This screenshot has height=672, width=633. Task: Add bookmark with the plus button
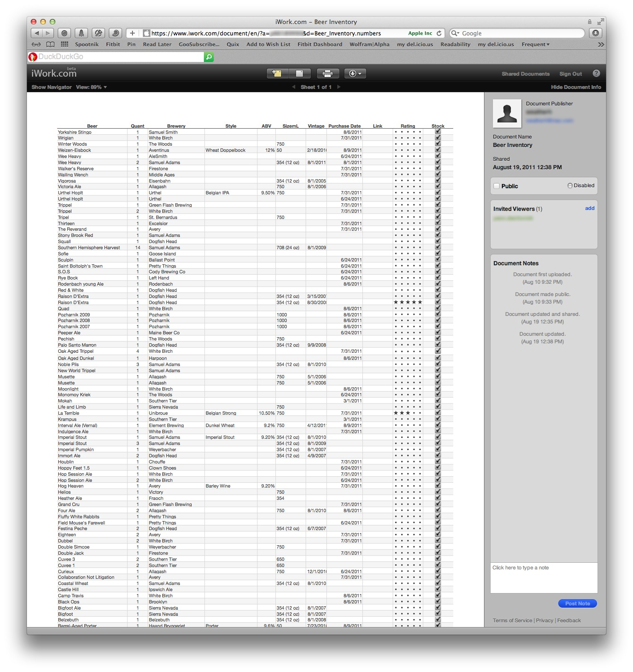pyautogui.click(x=132, y=33)
